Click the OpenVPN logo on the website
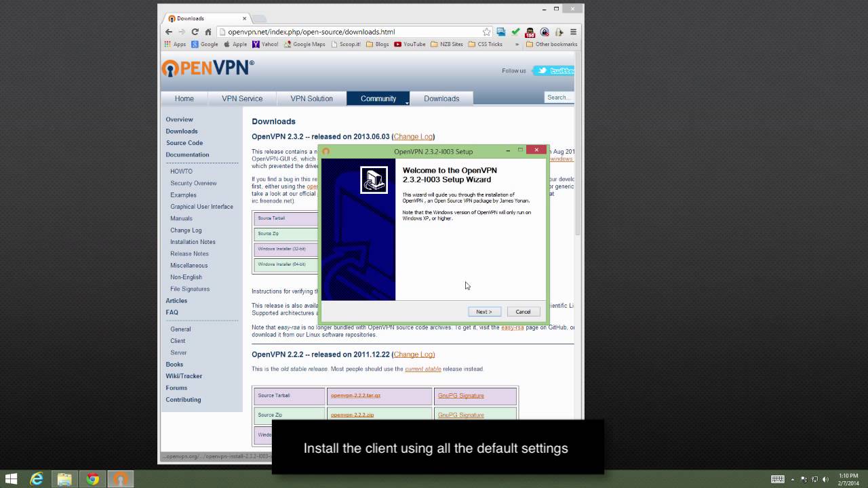The image size is (868, 488). [x=208, y=68]
